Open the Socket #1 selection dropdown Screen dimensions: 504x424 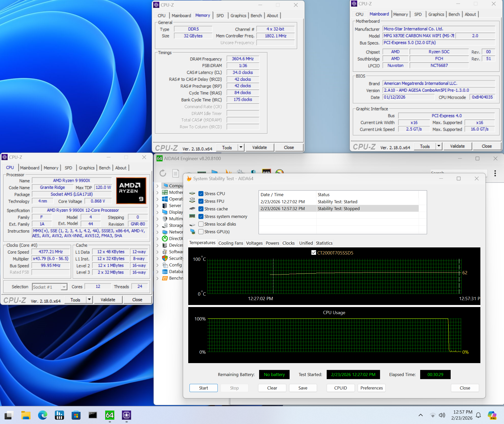click(x=64, y=287)
